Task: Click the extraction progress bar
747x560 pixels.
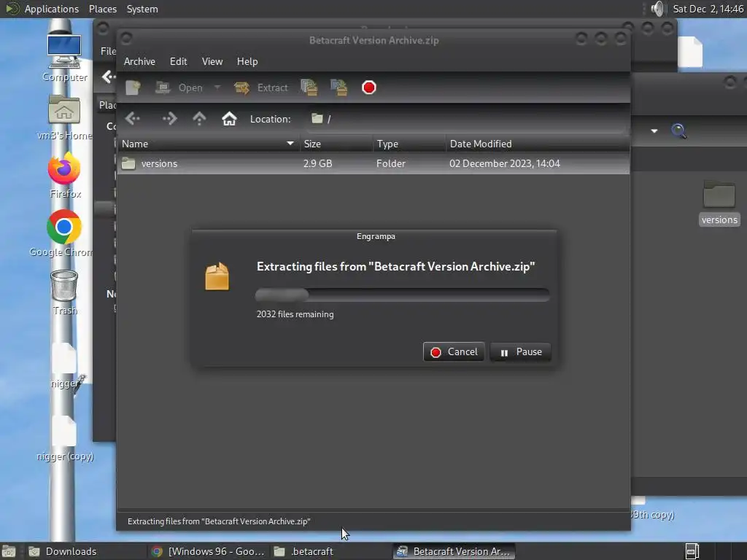Action: 403,295
